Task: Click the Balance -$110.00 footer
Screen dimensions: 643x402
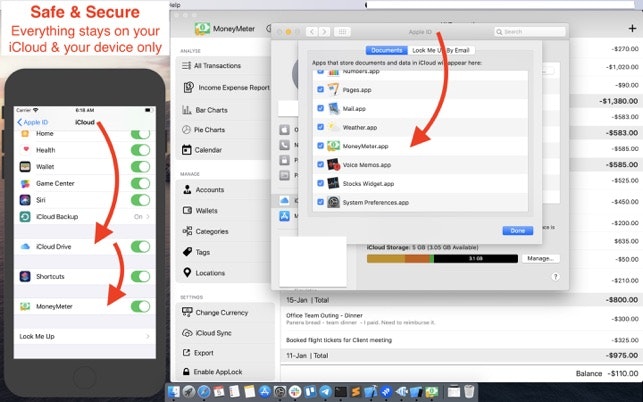Action: [x=609, y=374]
